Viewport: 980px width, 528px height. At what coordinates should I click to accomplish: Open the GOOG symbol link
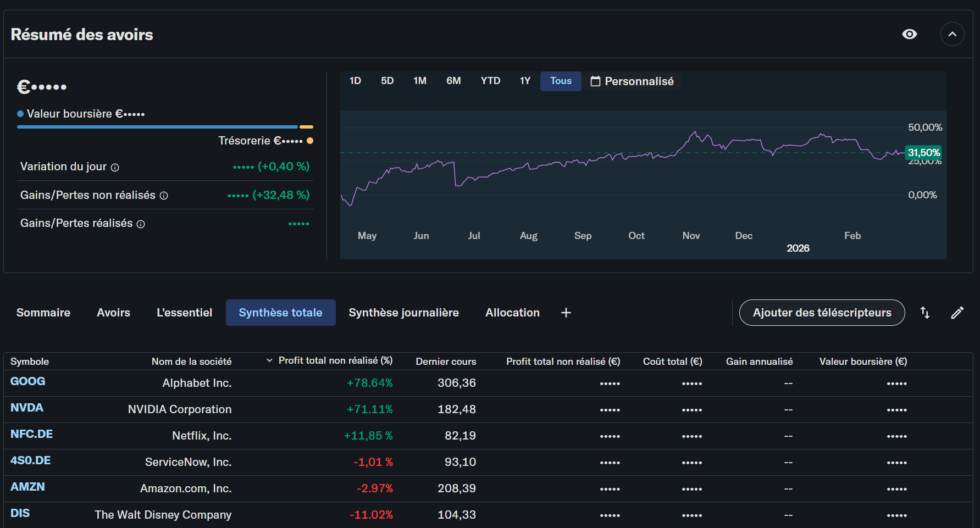point(28,381)
